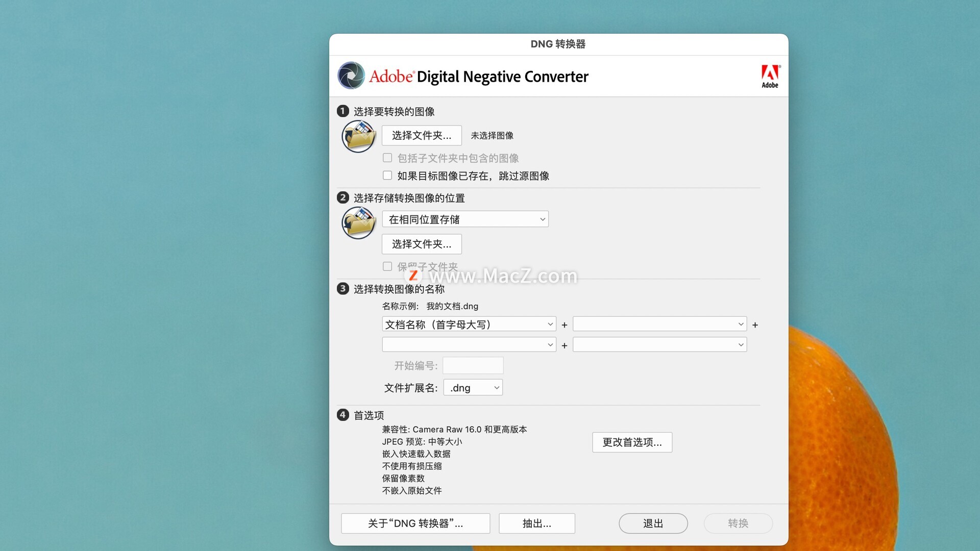Click the 不嵌入原始文件 preference line
Screen dimensions: 980x551
click(412, 491)
